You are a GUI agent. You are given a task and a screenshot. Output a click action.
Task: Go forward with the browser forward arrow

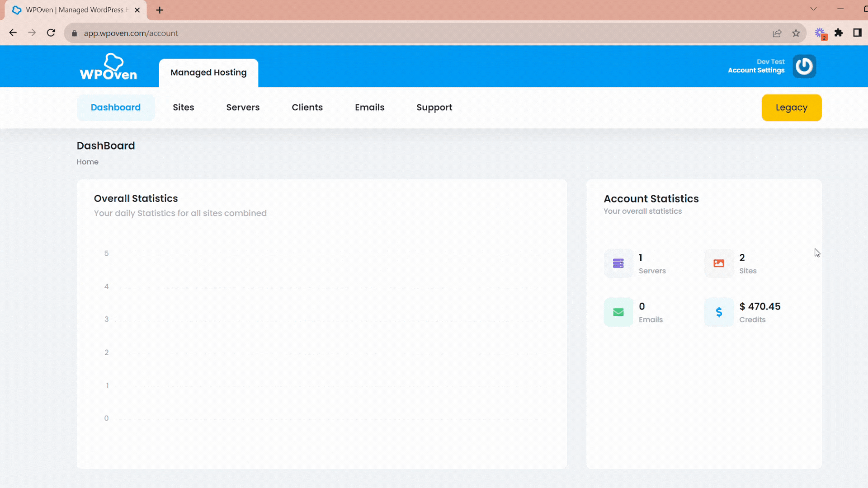tap(32, 33)
